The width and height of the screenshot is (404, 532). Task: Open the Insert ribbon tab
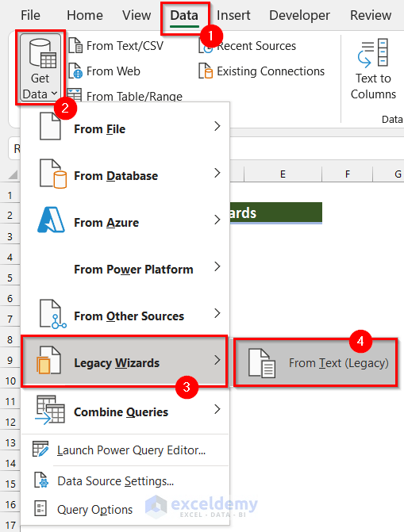[x=233, y=16]
